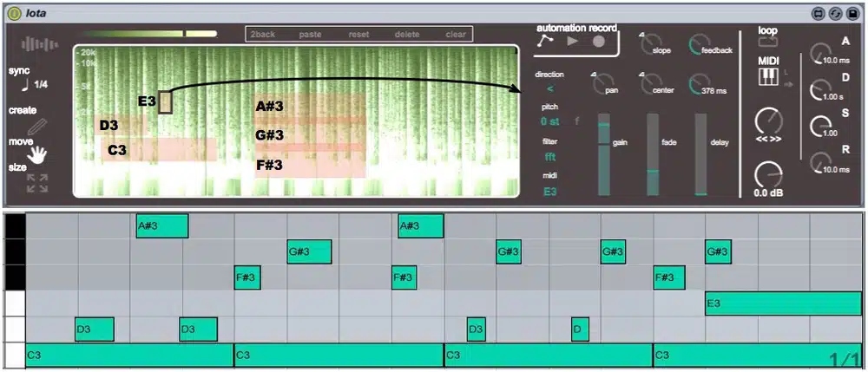The width and height of the screenshot is (868, 372).
Task: Toggle the small triangle beside slope knob
Action: [x=641, y=35]
